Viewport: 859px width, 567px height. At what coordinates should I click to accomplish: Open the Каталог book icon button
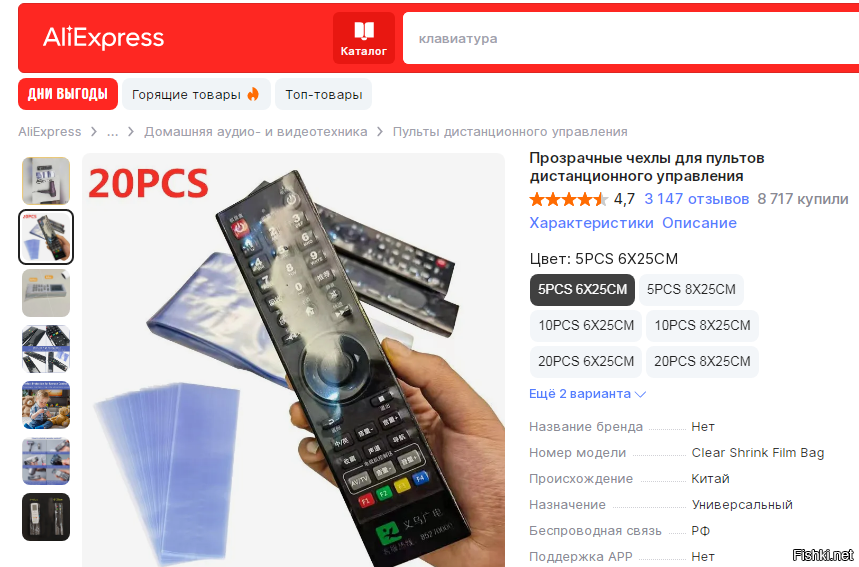[364, 38]
